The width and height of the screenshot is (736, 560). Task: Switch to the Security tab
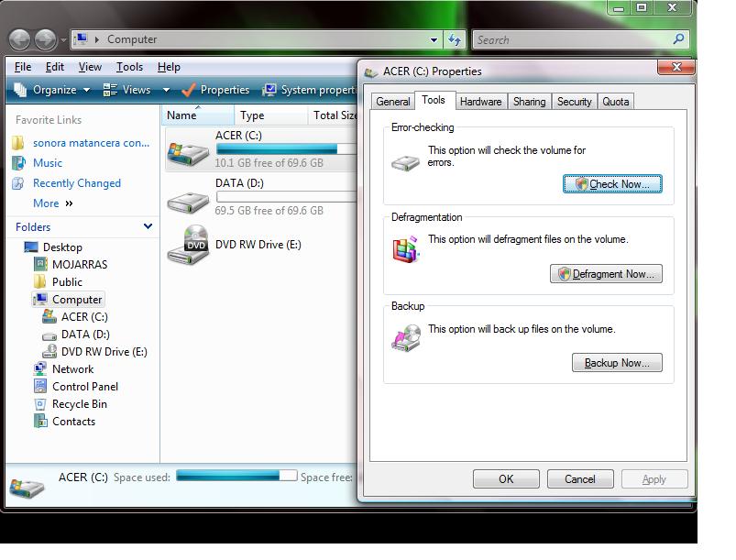574,102
